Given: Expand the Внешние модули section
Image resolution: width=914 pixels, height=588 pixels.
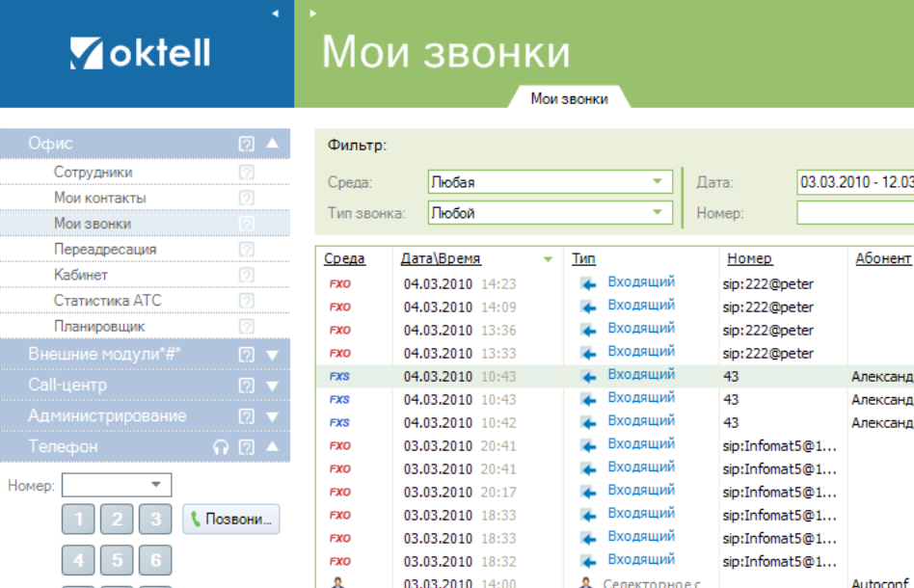Looking at the screenshot, I should click(272, 355).
